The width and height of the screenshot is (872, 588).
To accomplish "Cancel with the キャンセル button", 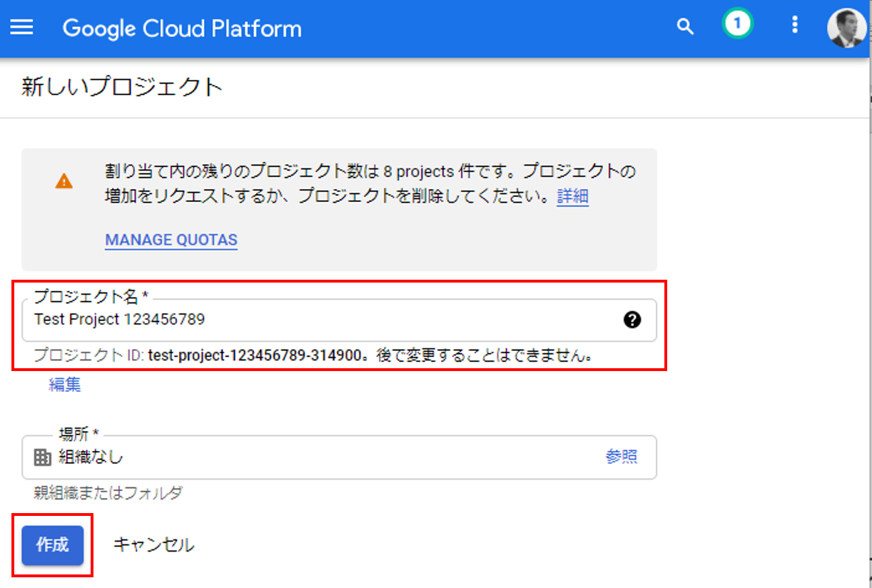I will click(153, 545).
